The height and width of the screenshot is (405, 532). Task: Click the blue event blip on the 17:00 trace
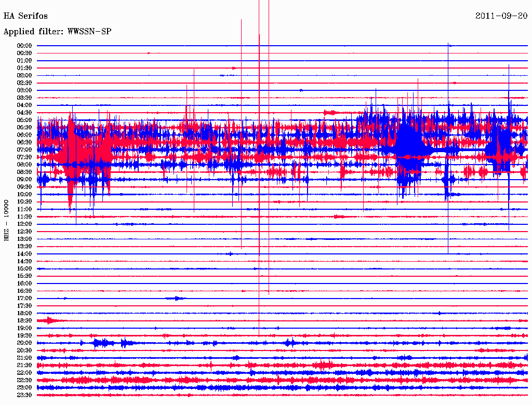pos(176,299)
